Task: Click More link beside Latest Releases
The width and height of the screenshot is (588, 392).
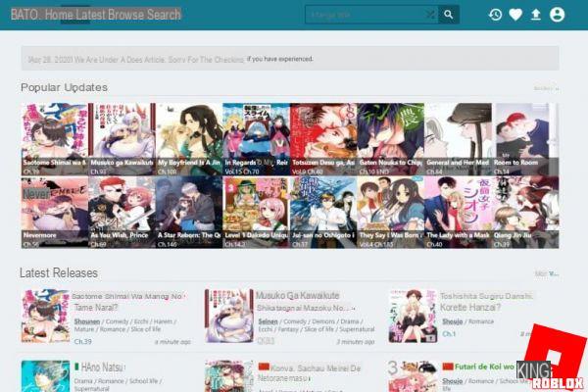Action: tap(547, 273)
